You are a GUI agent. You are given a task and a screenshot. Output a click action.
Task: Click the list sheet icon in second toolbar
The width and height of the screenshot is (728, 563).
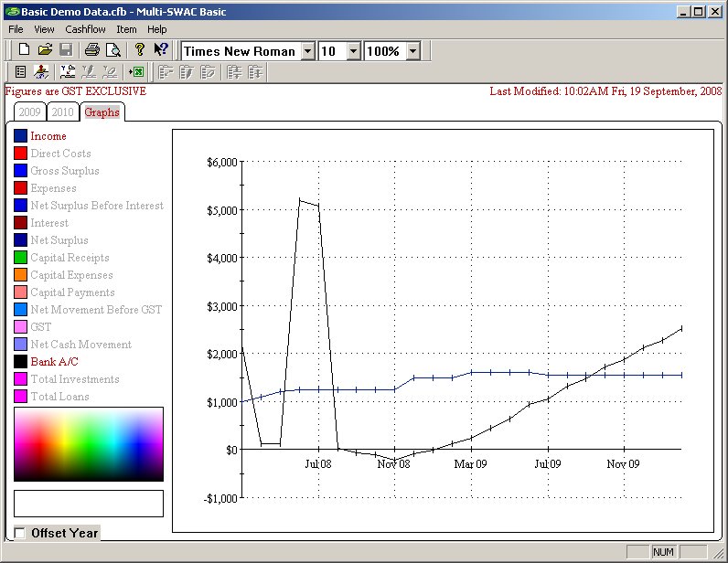click(20, 72)
